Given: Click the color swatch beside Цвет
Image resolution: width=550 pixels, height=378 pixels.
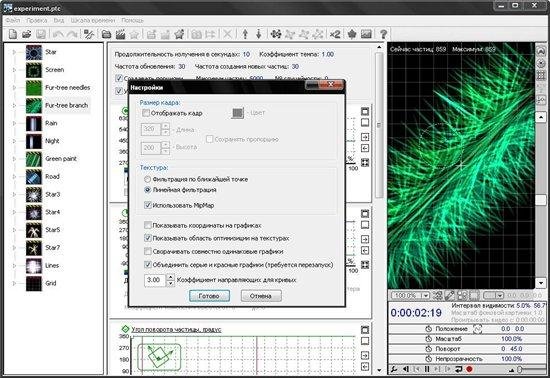Looking at the screenshot, I should [x=237, y=113].
